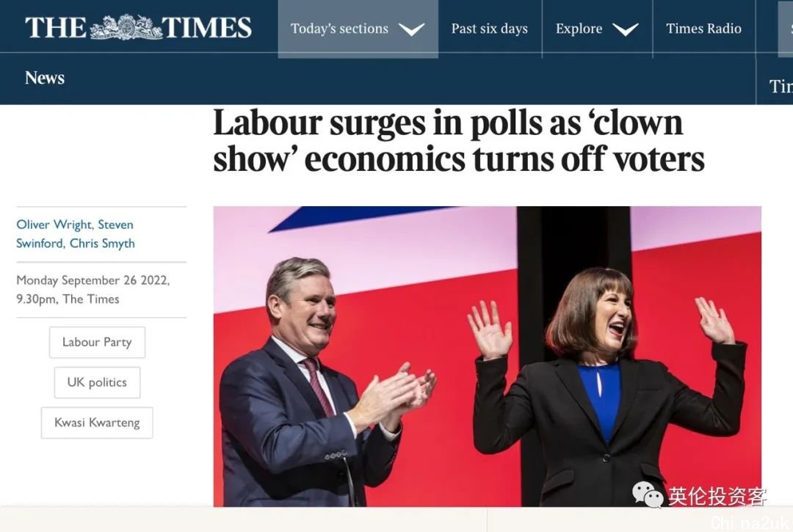The width and height of the screenshot is (793, 532).
Task: Click The Times crest logo
Action: (125, 28)
